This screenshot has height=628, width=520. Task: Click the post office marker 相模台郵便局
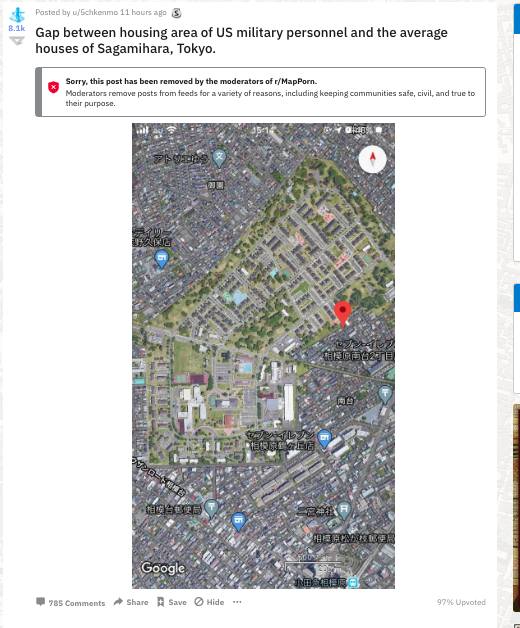(211, 509)
